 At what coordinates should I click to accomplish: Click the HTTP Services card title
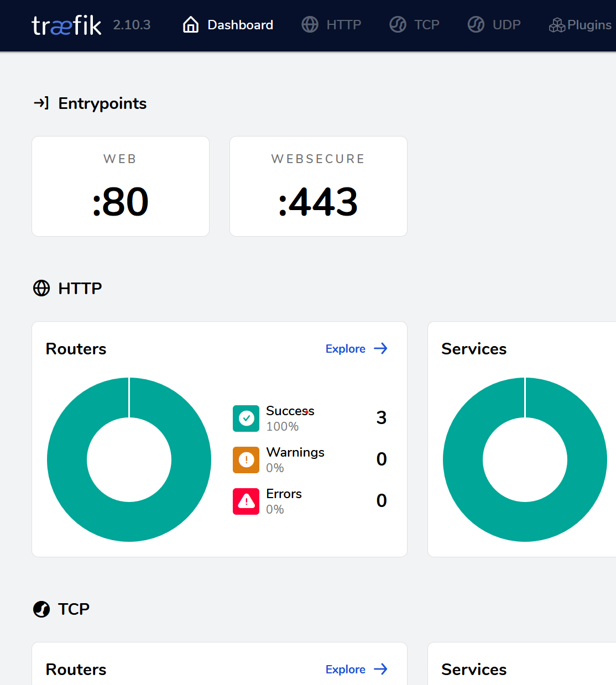coord(474,349)
